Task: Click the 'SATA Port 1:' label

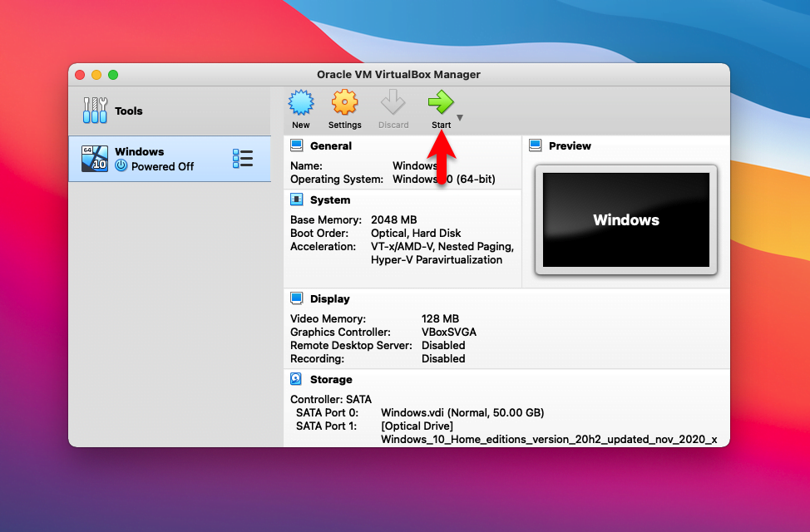Action: 327,426
